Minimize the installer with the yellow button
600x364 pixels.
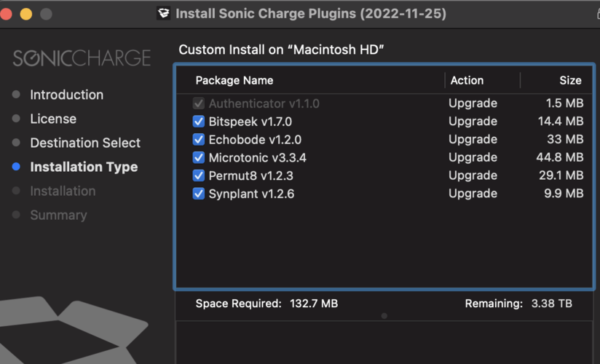coord(26,14)
